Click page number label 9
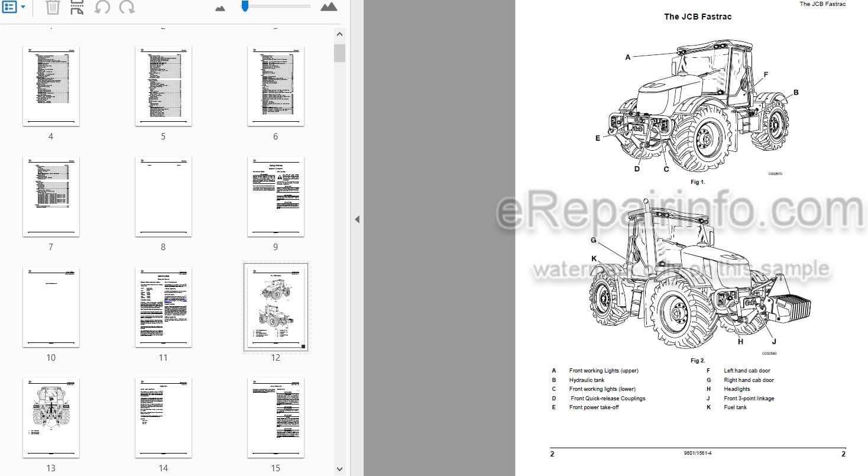The width and height of the screenshot is (868, 476). point(276,247)
